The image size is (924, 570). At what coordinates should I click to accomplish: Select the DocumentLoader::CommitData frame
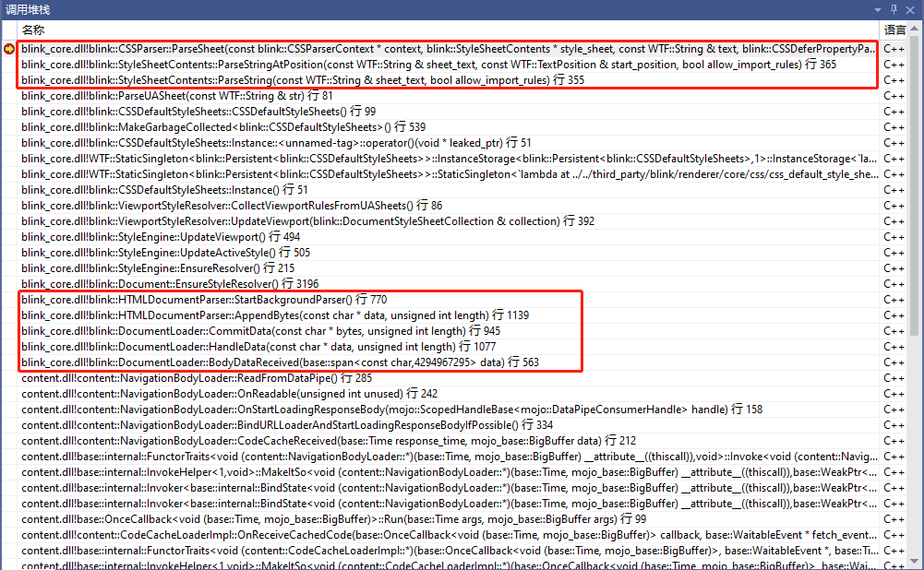pyautogui.click(x=231, y=330)
